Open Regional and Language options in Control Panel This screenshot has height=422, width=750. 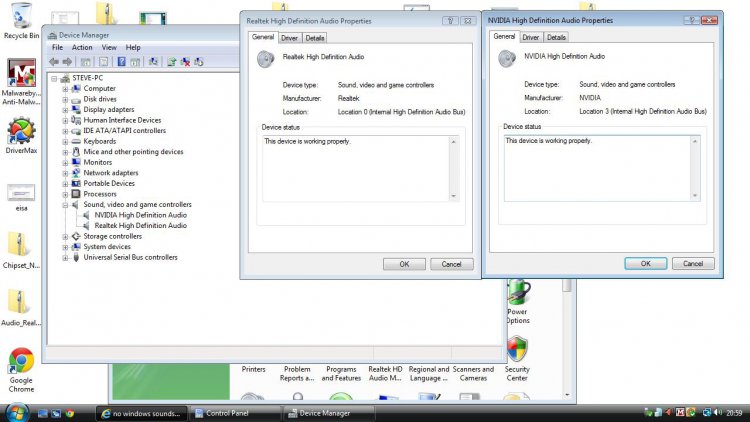(429, 374)
